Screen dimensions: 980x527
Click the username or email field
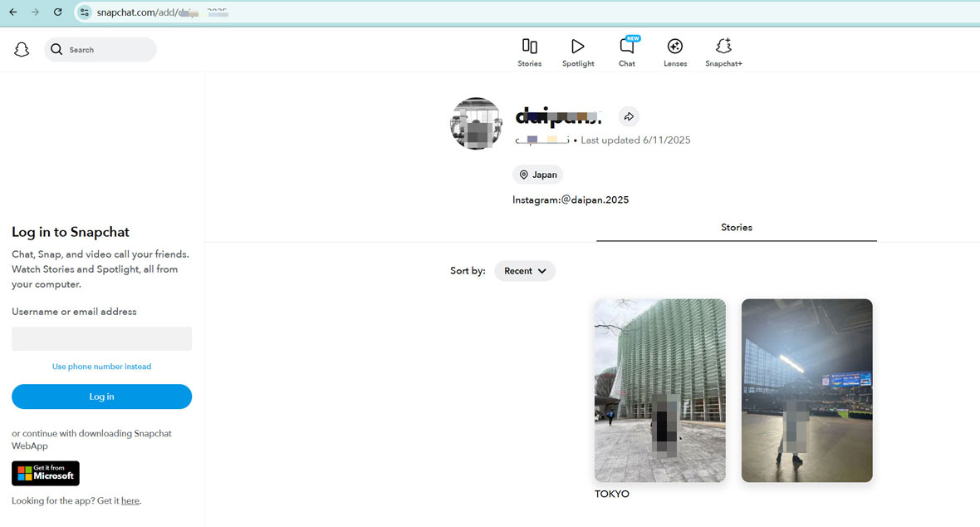[x=102, y=338]
